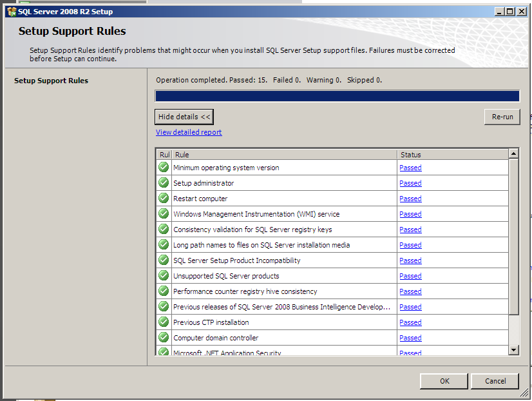Close the SQL Server 2008 R2 Setup window
This screenshot has height=401, width=532.
(522, 12)
